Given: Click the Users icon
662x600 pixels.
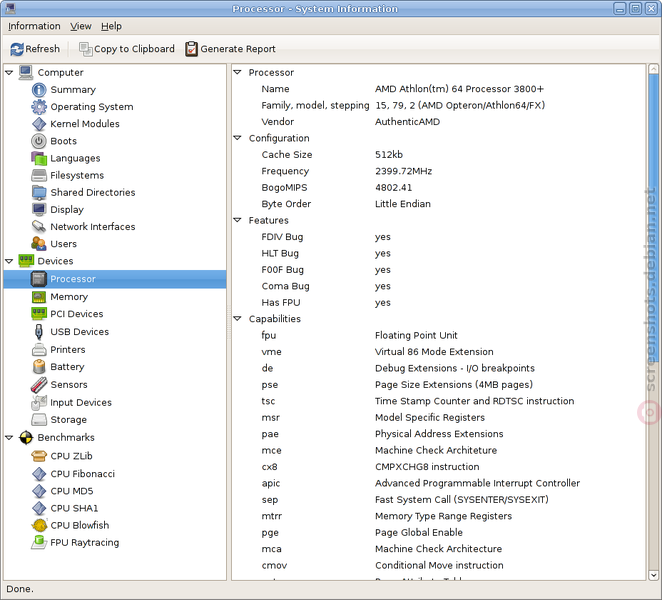Looking at the screenshot, I should 39,244.
